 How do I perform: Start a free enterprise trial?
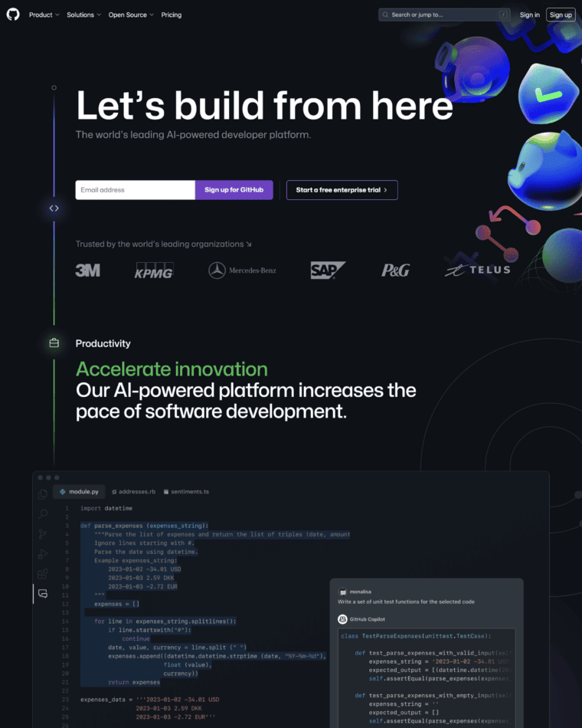coord(342,190)
